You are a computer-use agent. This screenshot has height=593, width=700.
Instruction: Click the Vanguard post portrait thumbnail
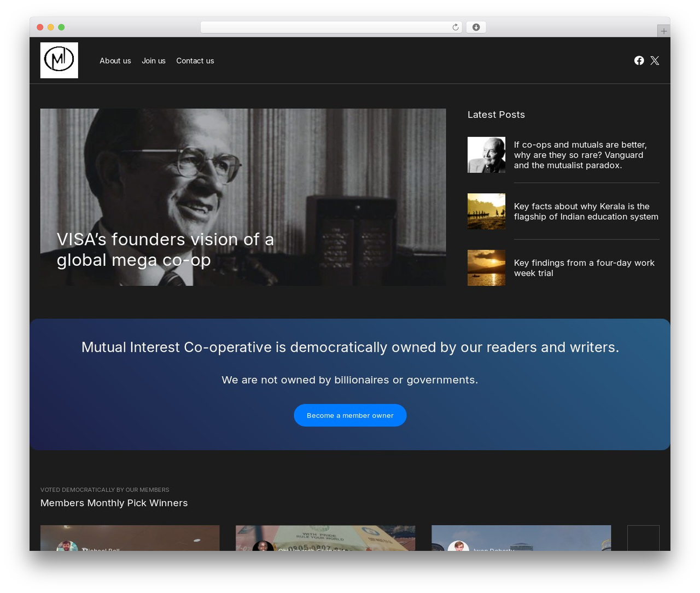pyautogui.click(x=486, y=155)
